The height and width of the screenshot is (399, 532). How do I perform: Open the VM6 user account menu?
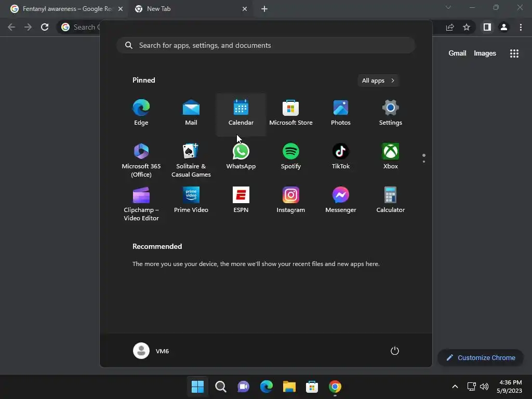[151, 351]
